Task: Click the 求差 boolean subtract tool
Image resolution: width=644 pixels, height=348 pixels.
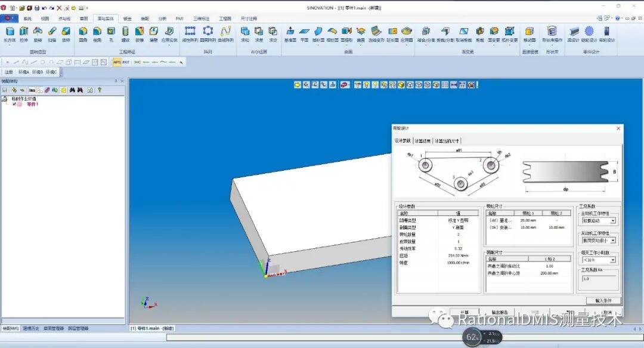Action: point(259,34)
